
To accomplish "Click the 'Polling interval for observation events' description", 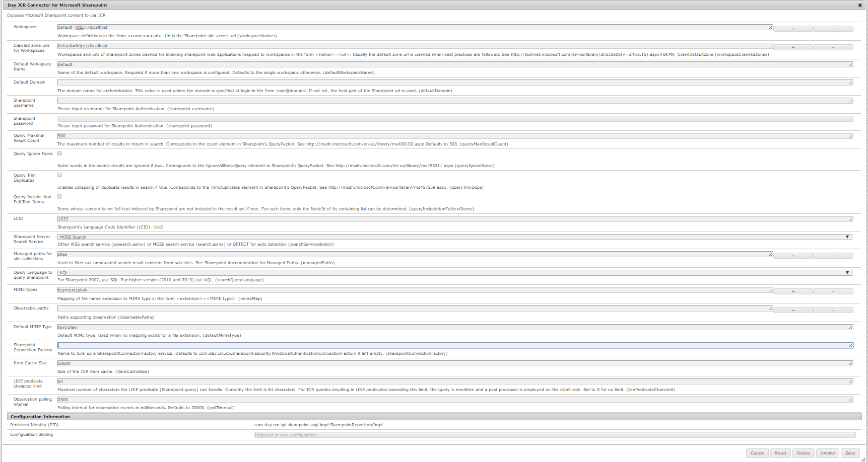I will [146, 408].
